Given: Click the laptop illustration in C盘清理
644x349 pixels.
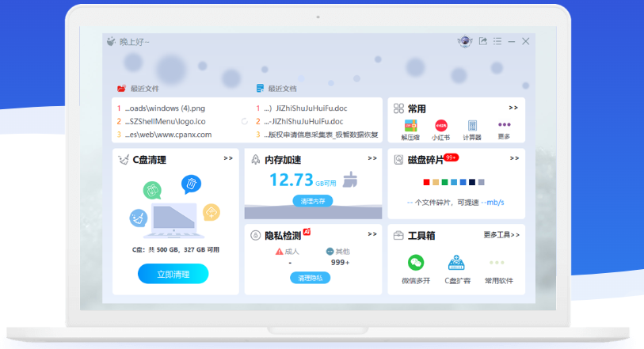Looking at the screenshot, I should 173,221.
